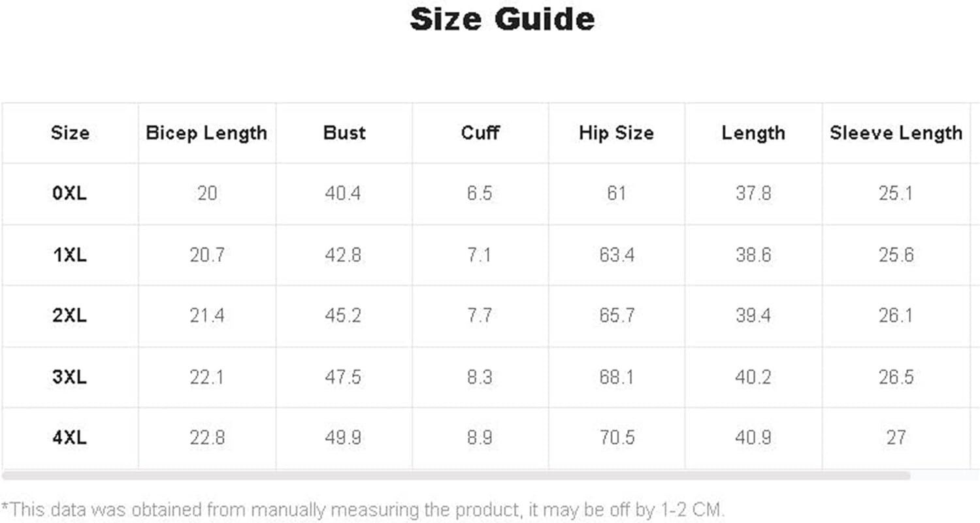Image resolution: width=980 pixels, height=523 pixels.
Task: Select the 7.7 cuff value for 2XL
Action: click(x=479, y=316)
